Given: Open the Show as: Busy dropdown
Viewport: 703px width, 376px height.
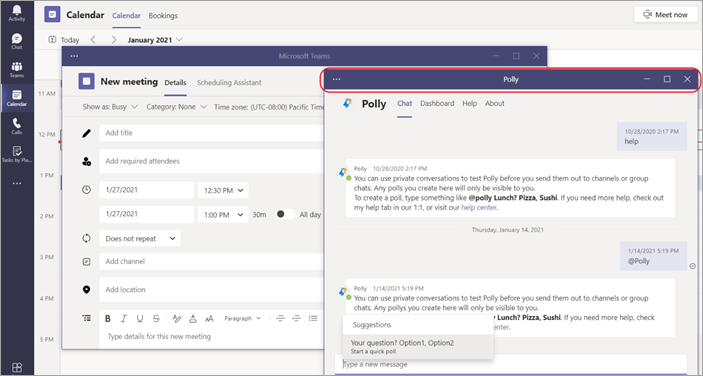Looking at the screenshot, I should pos(110,107).
